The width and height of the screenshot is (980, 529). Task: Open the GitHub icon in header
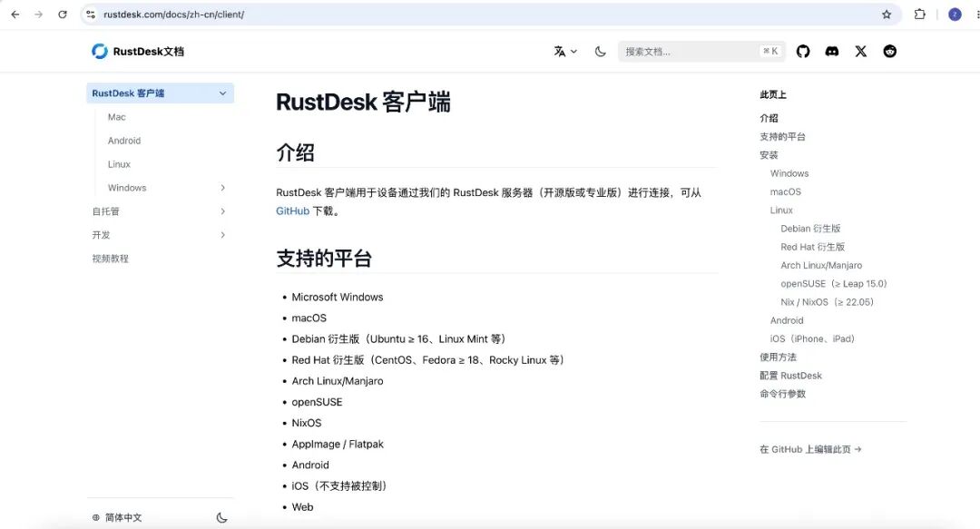point(803,52)
